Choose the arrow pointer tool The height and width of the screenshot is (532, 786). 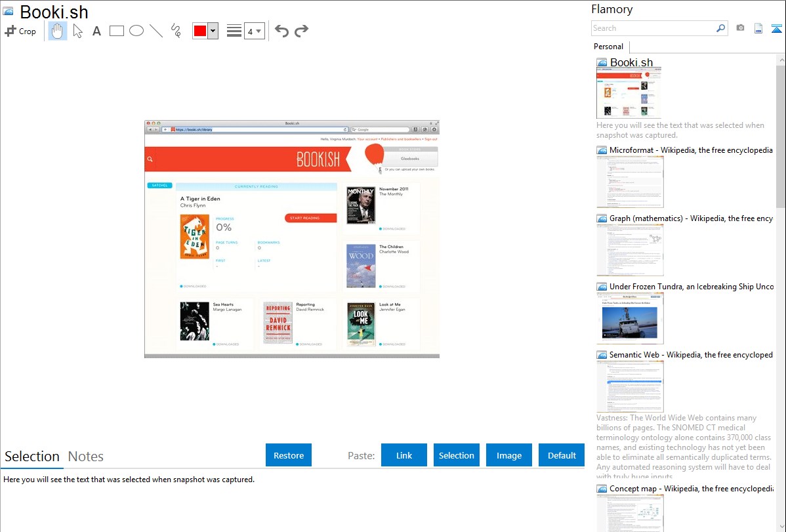(77, 31)
